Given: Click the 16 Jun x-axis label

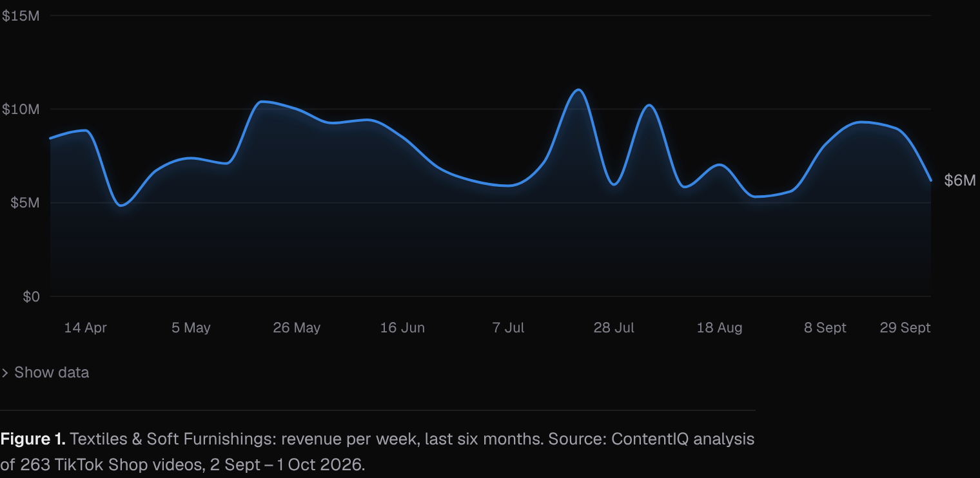Looking at the screenshot, I should pos(402,328).
